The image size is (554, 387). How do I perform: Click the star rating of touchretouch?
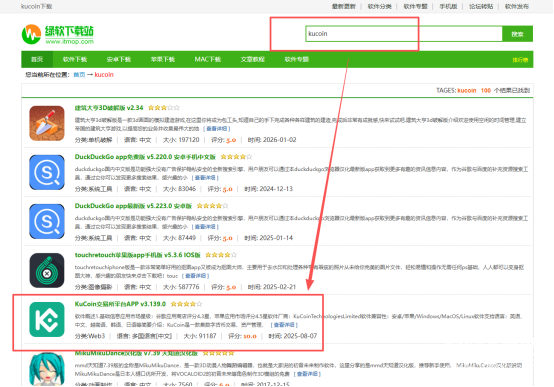pyautogui.click(x=221, y=255)
